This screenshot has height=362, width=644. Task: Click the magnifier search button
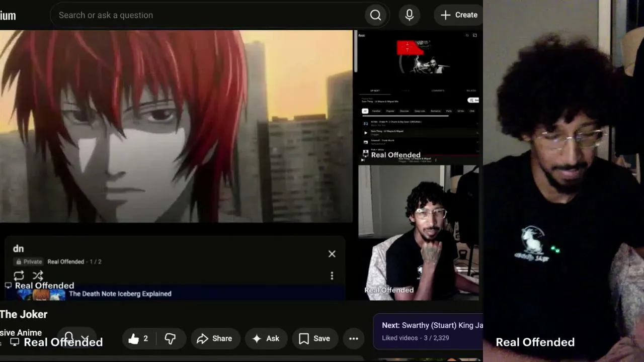(376, 15)
